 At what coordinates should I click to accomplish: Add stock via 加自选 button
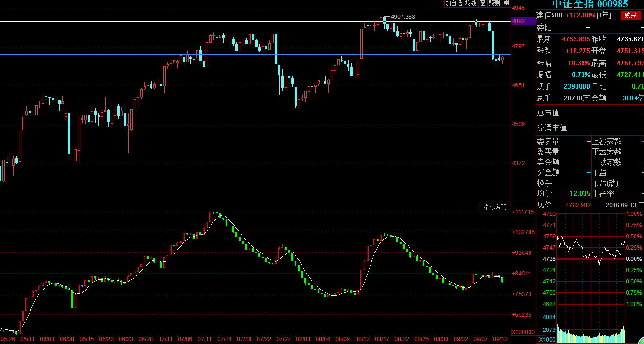click(454, 3)
